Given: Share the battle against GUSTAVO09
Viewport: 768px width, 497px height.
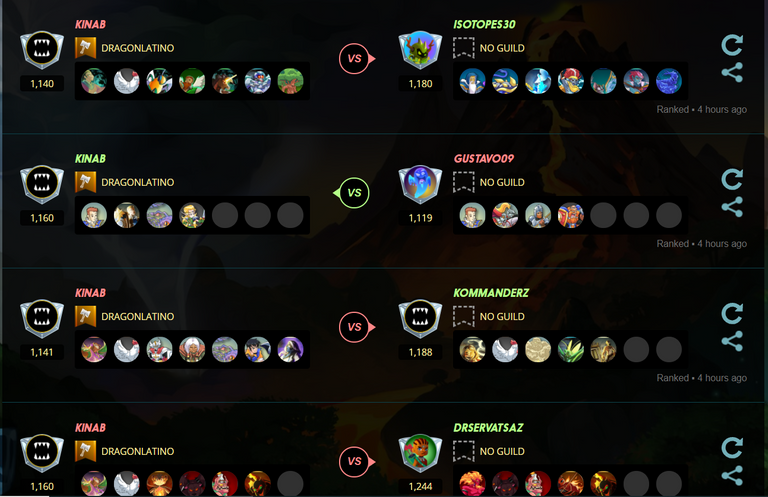Looking at the screenshot, I should click(732, 207).
